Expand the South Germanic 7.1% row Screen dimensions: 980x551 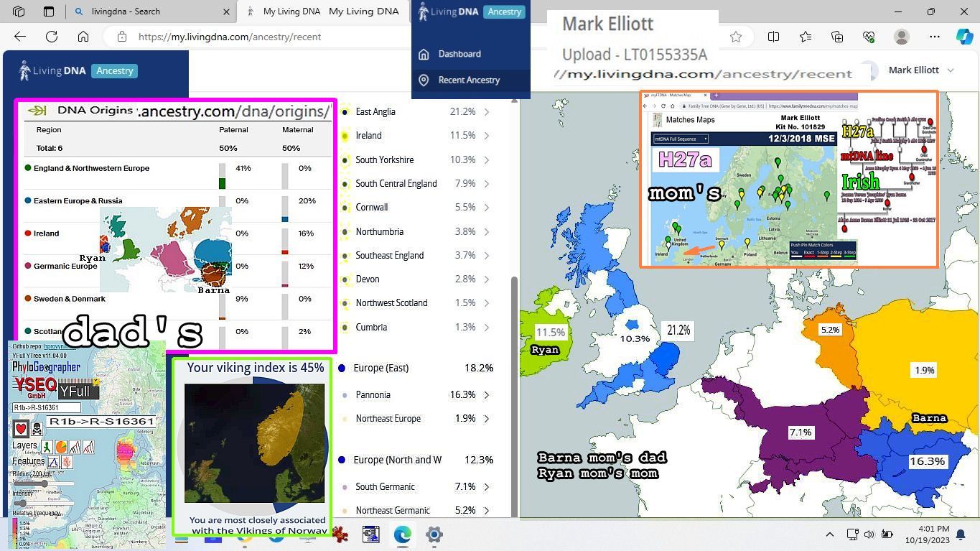(x=486, y=486)
